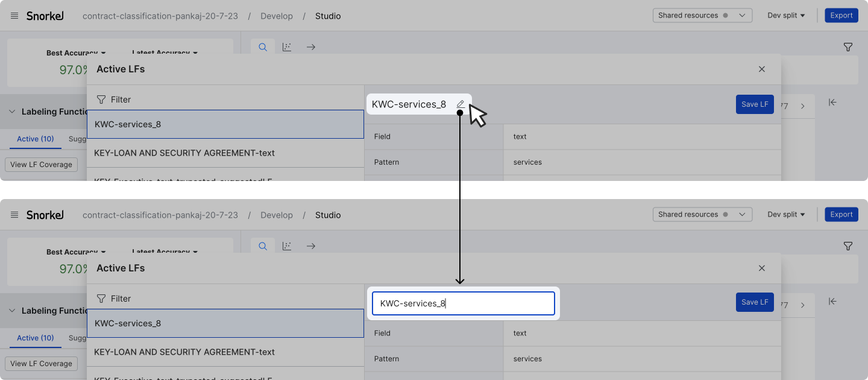The image size is (868, 380).
Task: Switch to the Active (10) tab in the upper screenshot
Action: pyautogui.click(x=36, y=139)
